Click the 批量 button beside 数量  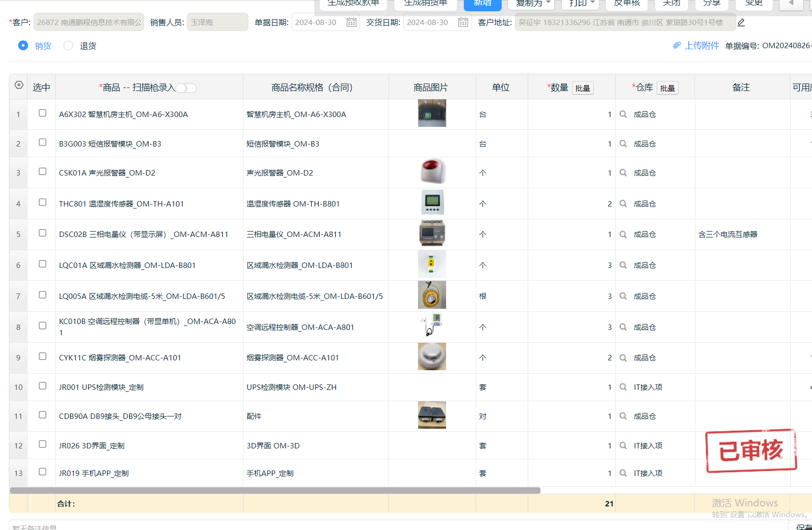click(x=583, y=88)
